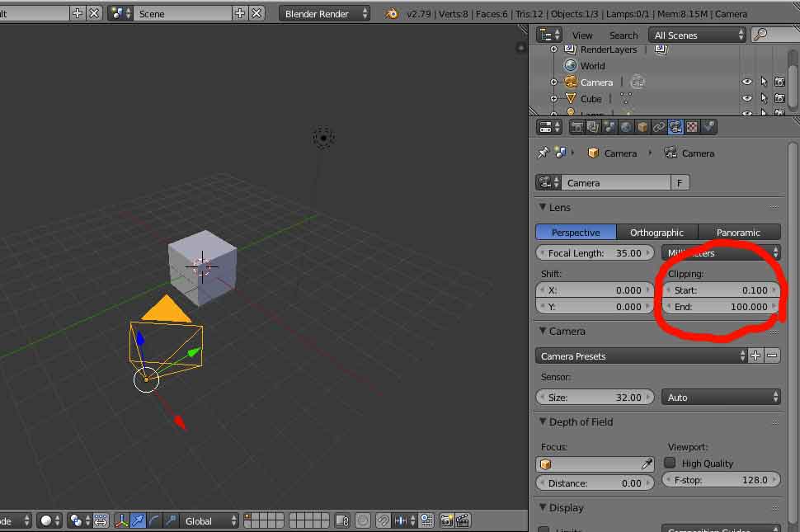Image resolution: width=800 pixels, height=532 pixels.
Task: Select World in the outliner
Action: (x=592, y=66)
